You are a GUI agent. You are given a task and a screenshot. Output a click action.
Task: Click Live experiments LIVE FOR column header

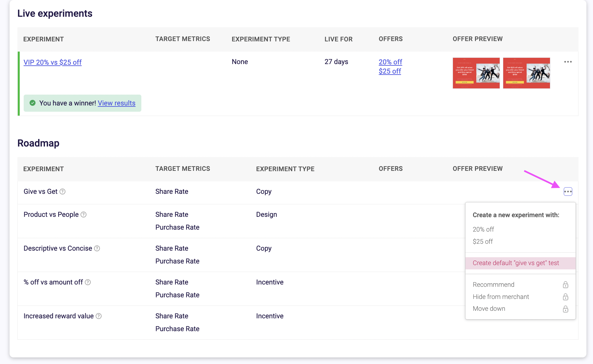click(338, 39)
